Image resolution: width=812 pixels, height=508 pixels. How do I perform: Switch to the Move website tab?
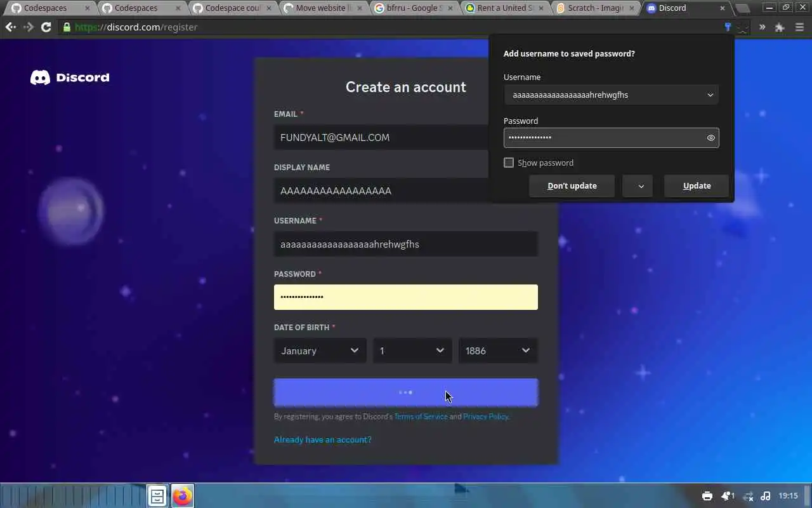(x=322, y=8)
